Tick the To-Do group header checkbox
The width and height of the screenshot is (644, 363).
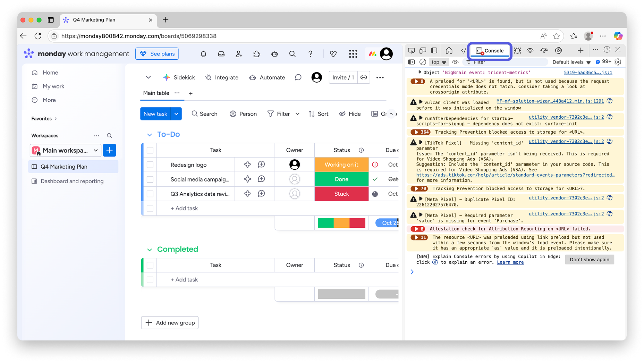click(x=150, y=150)
